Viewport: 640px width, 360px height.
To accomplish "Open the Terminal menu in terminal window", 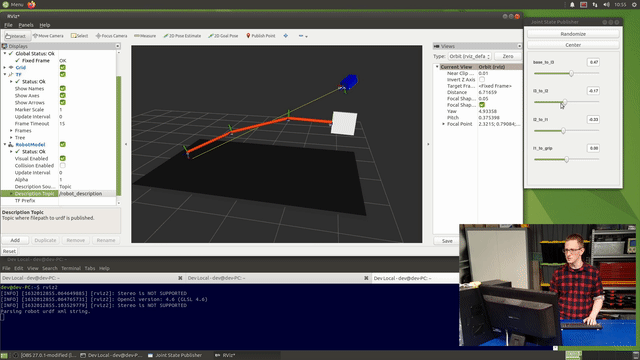I will [71, 268].
